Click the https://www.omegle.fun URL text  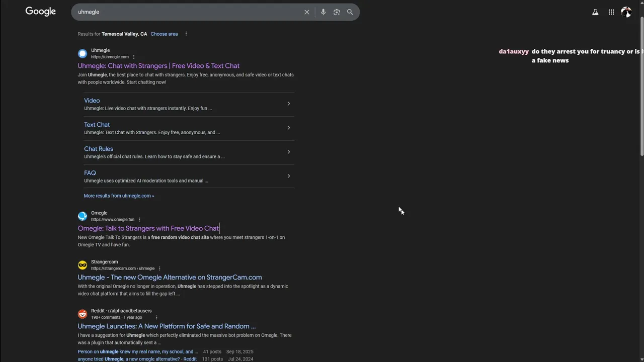(113, 220)
